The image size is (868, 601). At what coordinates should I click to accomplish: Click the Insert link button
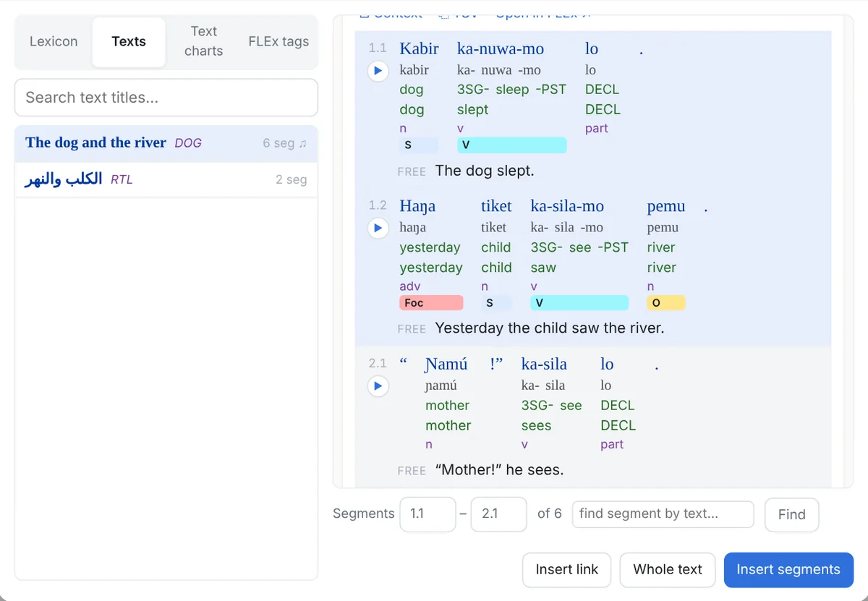tap(566, 570)
